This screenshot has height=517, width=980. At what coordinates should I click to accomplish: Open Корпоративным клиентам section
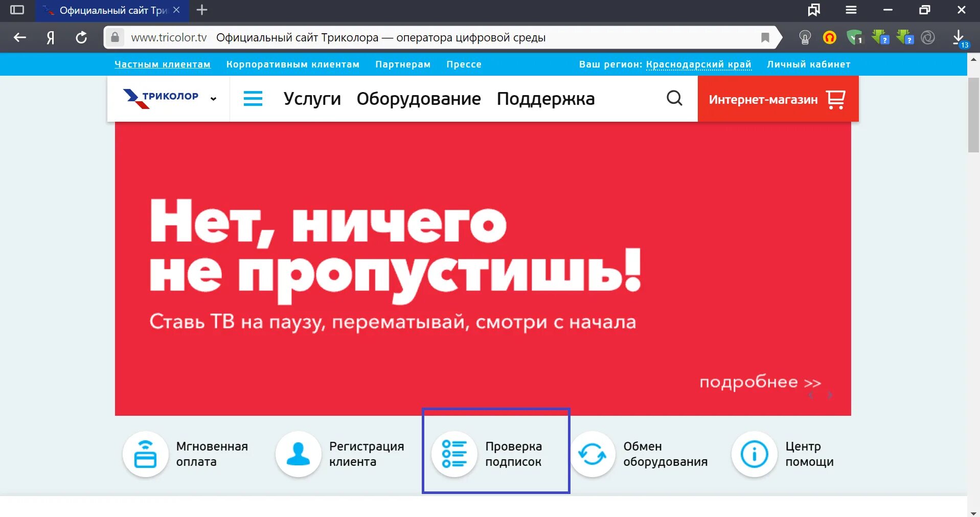(x=293, y=64)
